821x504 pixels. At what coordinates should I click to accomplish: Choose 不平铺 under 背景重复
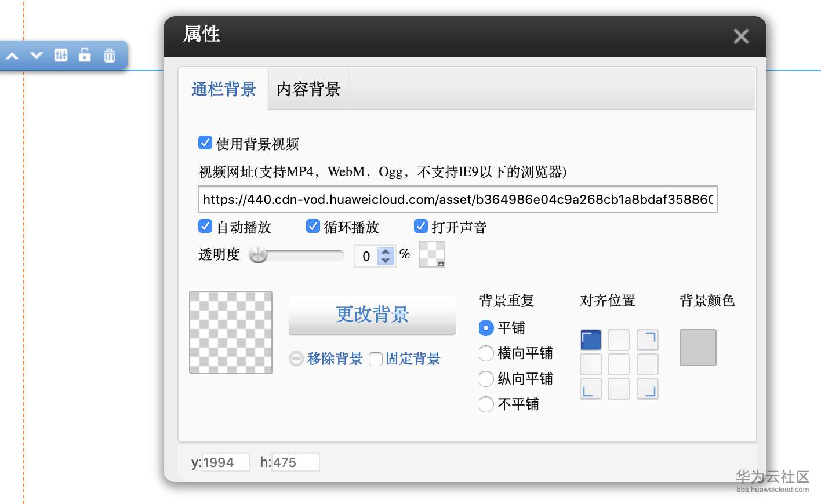click(486, 404)
